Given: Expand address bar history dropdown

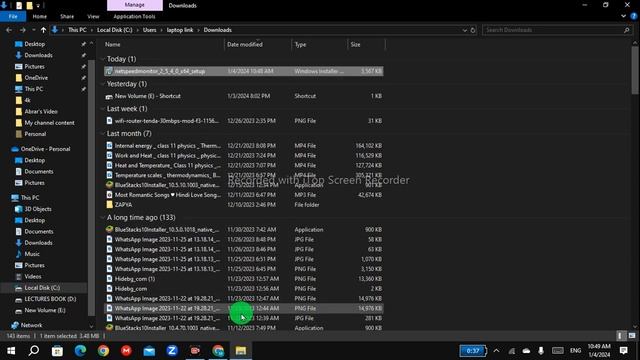Looking at the screenshot, I should pyautogui.click(x=464, y=30).
